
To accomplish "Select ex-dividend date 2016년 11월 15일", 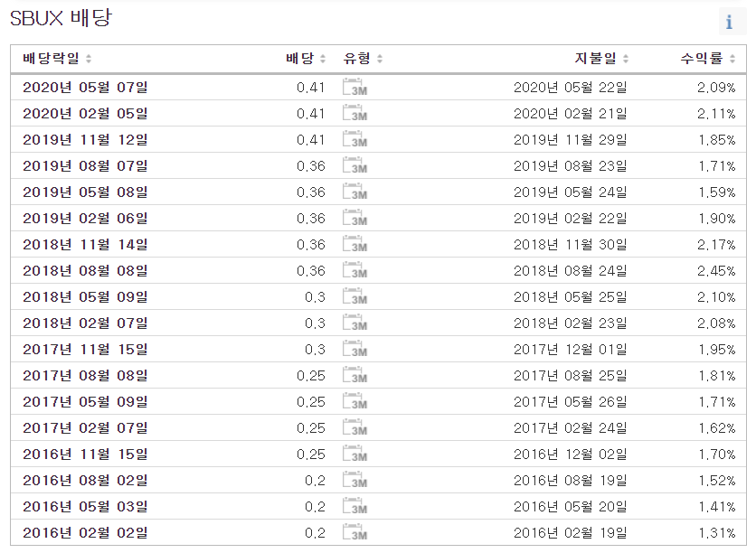I will [85, 454].
